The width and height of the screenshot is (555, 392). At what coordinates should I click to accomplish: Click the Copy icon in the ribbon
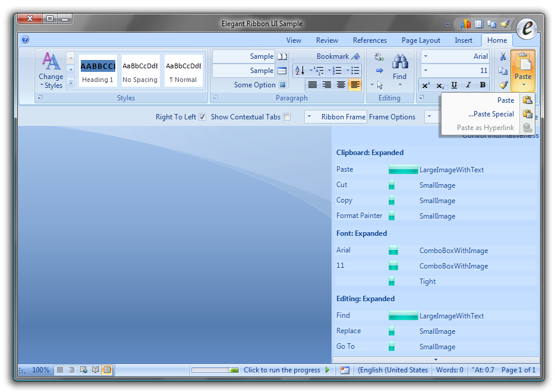[503, 71]
